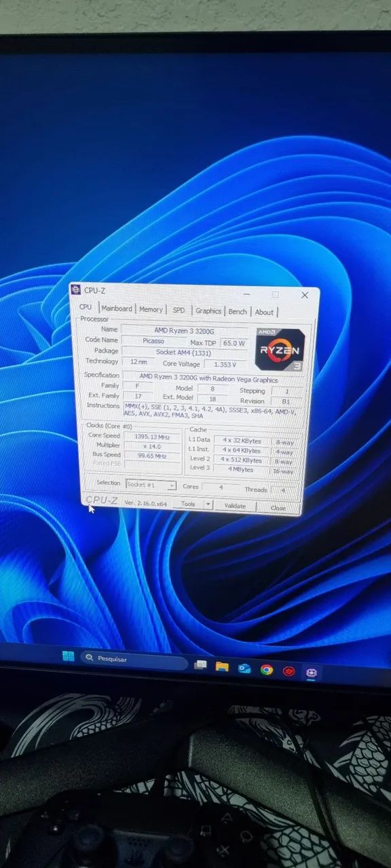Open the Memory tab
The width and height of the screenshot is (391, 868).
click(151, 309)
